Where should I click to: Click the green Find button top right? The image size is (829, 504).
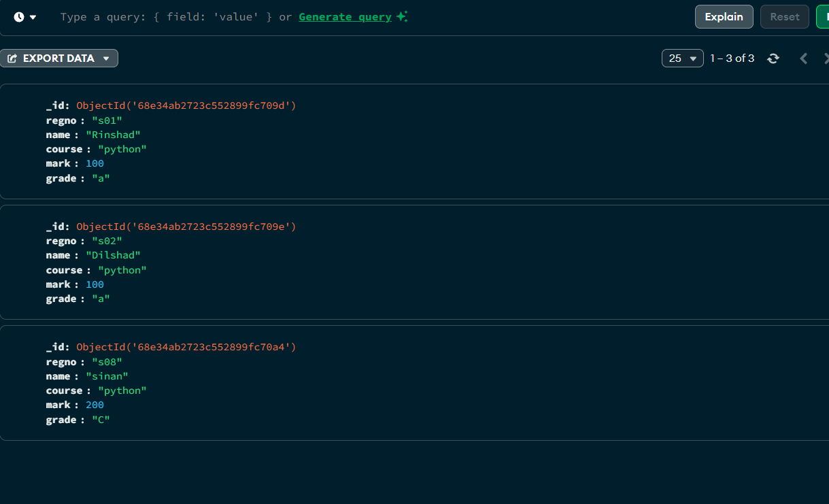click(x=825, y=16)
